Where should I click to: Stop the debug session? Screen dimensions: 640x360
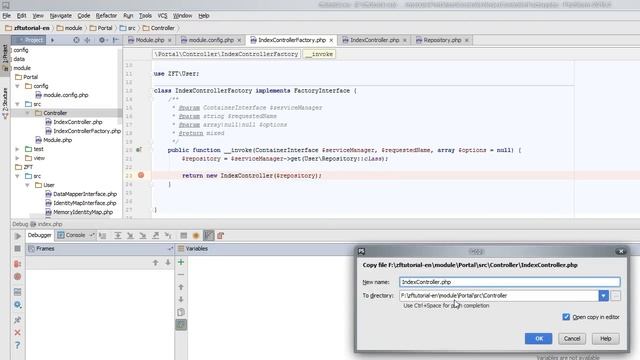[x=18, y=249]
